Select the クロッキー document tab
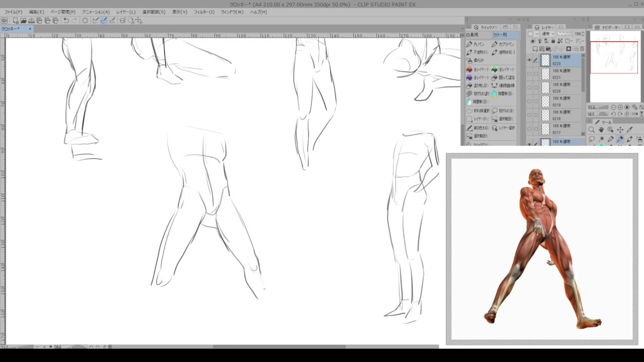644x362 pixels. (x=16, y=29)
